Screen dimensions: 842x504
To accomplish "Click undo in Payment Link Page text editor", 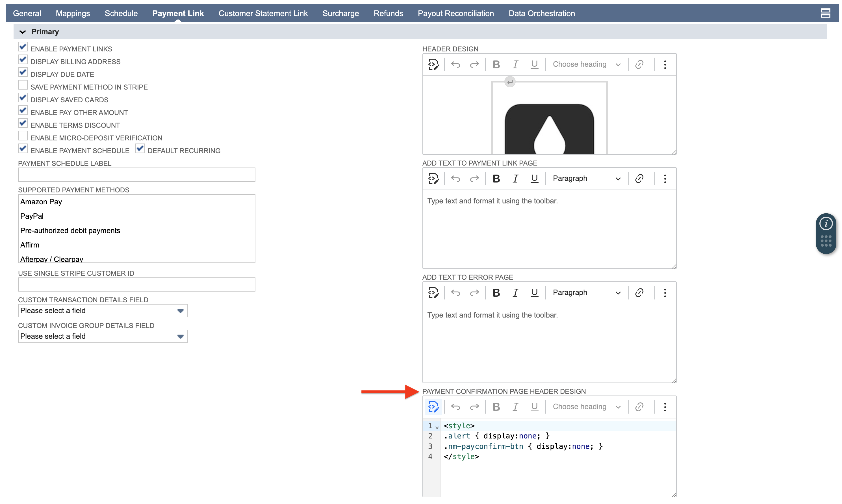I will pos(455,179).
